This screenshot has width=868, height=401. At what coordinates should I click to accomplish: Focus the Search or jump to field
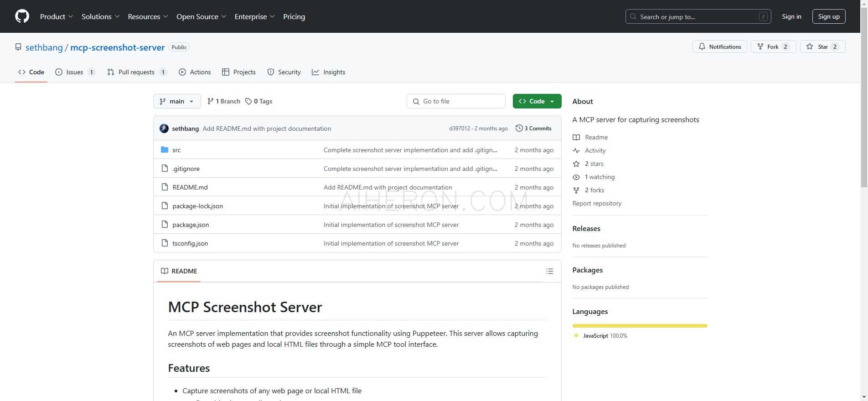698,16
